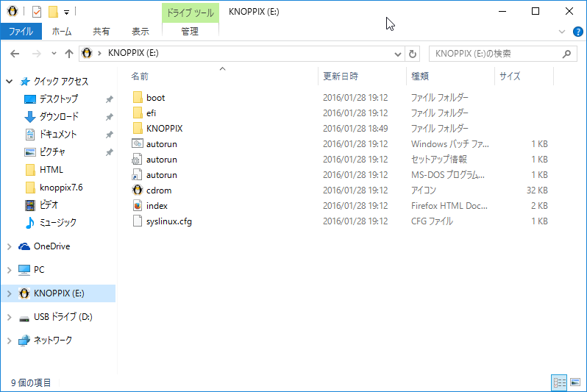Select KNOPPIX (E:) in the navigation pane

point(59,293)
